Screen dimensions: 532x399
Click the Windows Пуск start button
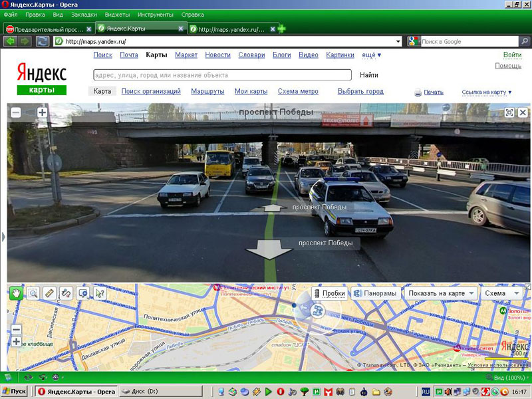[15, 391]
